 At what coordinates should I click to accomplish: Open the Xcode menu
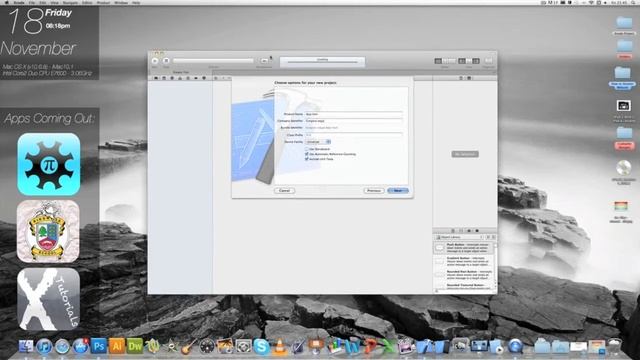[x=19, y=2]
